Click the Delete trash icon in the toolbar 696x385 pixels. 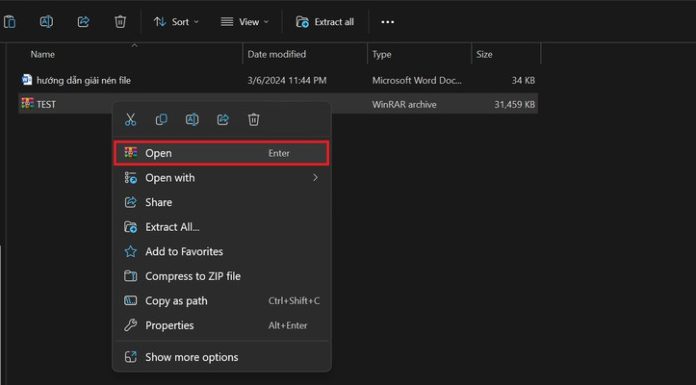pyautogui.click(x=120, y=22)
